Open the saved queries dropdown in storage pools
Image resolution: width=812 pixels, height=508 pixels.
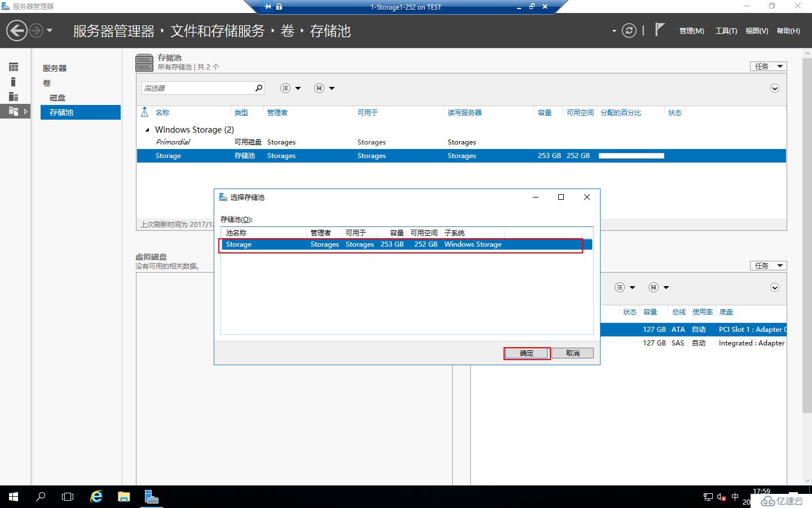[324, 88]
